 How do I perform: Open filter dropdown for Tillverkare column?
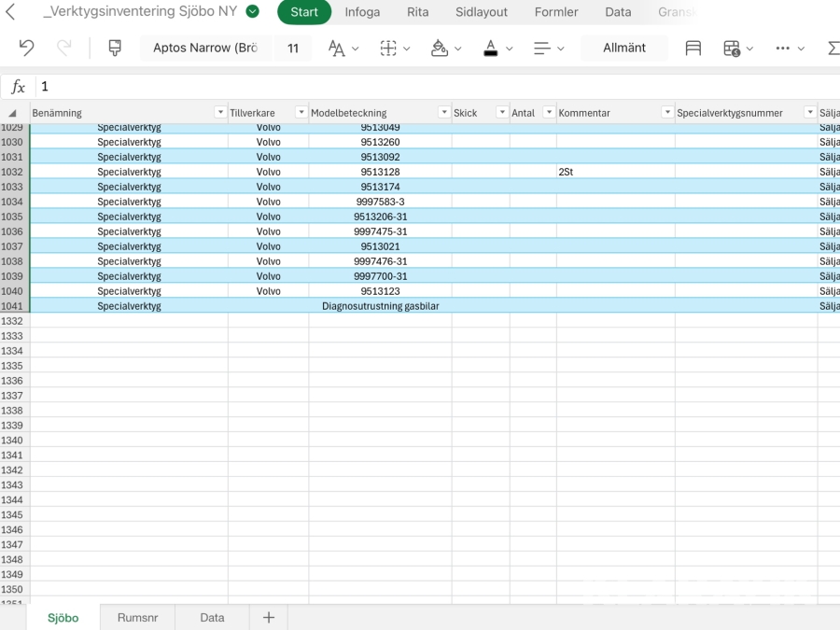pos(301,113)
